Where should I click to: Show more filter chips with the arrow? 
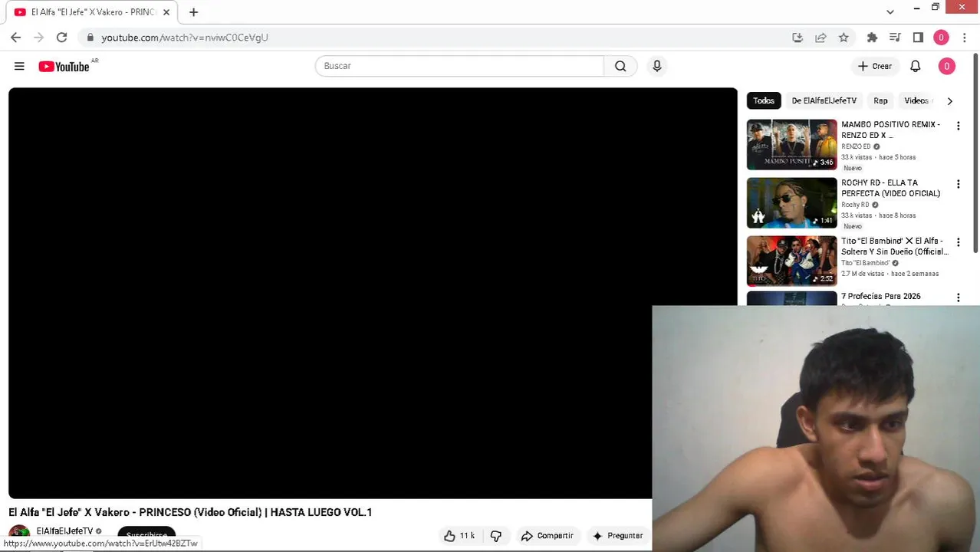949,100
